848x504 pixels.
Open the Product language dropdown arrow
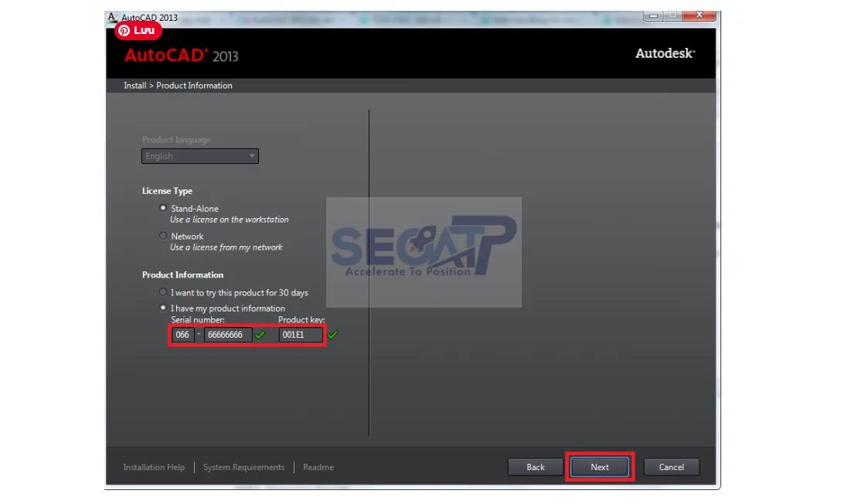(x=252, y=155)
